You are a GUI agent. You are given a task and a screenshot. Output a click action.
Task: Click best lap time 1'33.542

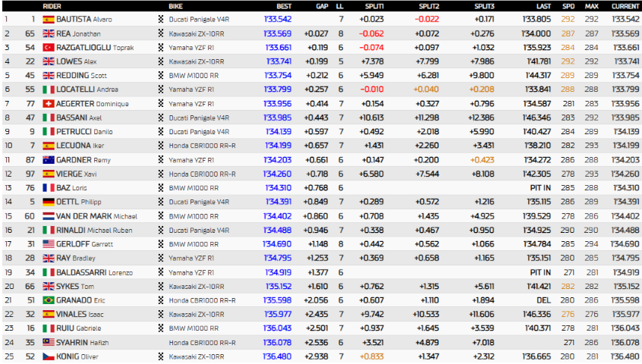[x=278, y=19]
